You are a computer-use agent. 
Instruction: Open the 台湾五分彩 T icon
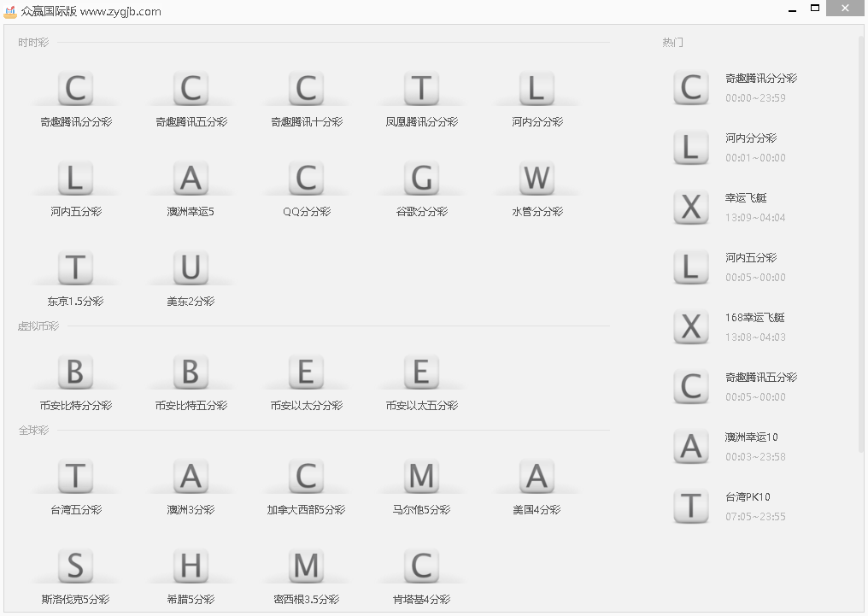click(x=76, y=477)
